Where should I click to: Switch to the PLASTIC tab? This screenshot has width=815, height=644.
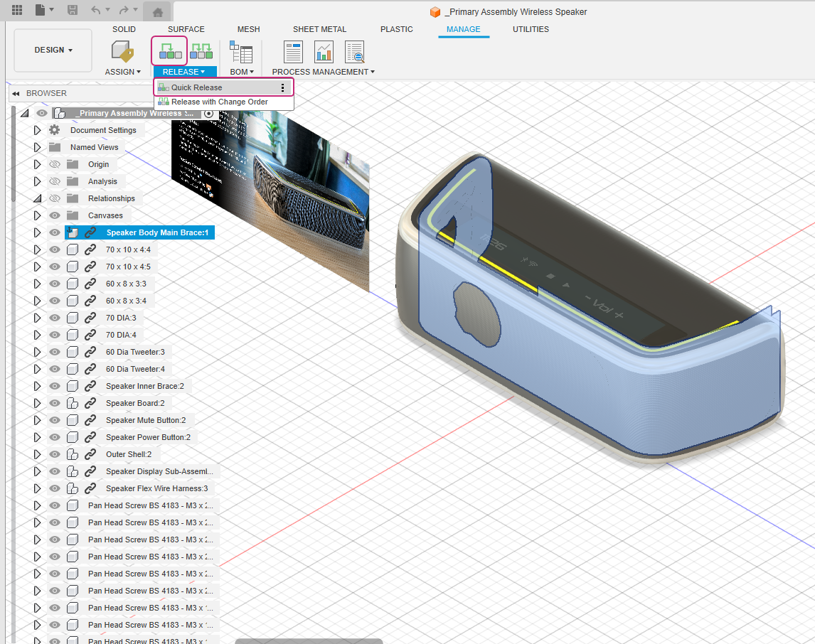pos(397,29)
